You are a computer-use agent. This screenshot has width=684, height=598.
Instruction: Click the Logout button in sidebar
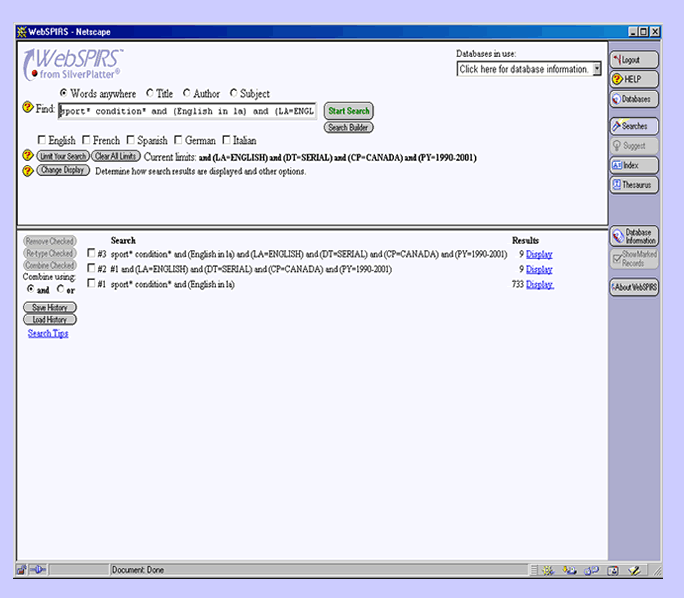tap(634, 60)
